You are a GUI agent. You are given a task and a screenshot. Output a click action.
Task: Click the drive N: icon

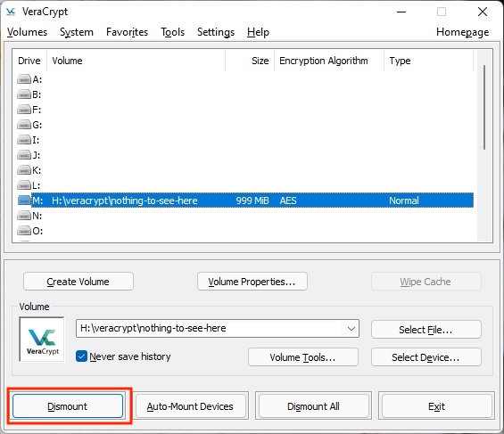tap(24, 216)
